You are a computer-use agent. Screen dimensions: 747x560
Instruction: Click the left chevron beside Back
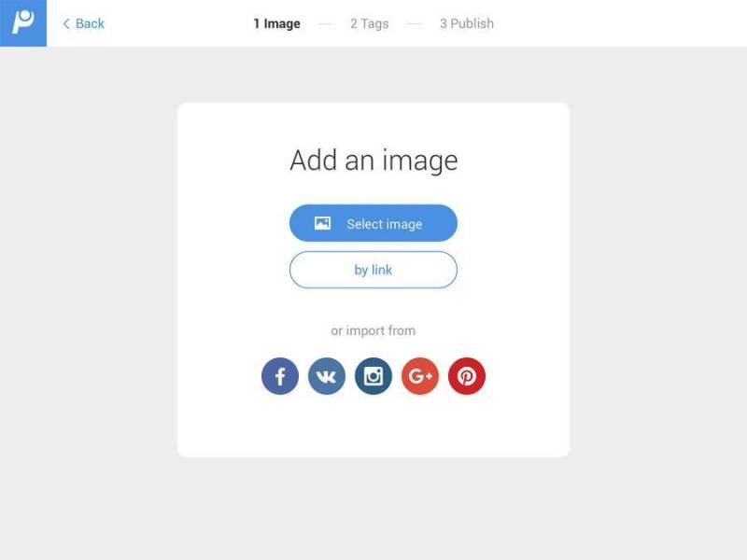click(x=66, y=24)
